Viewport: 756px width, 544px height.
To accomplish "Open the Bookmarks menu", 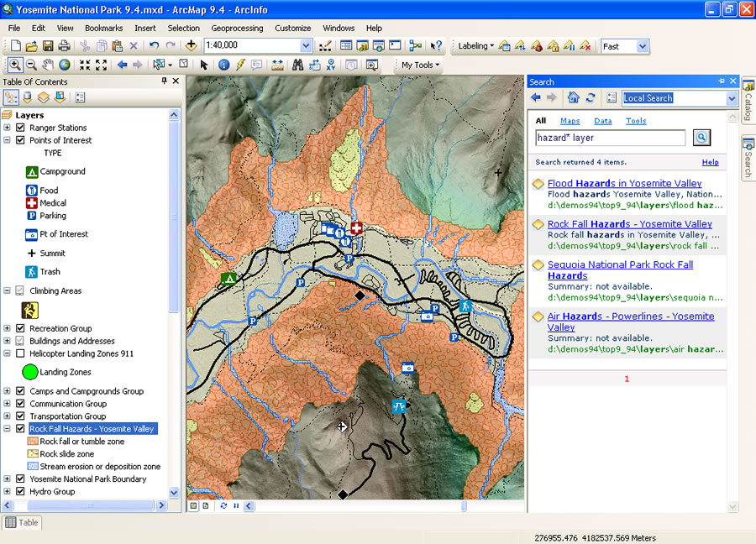I will pyautogui.click(x=103, y=28).
